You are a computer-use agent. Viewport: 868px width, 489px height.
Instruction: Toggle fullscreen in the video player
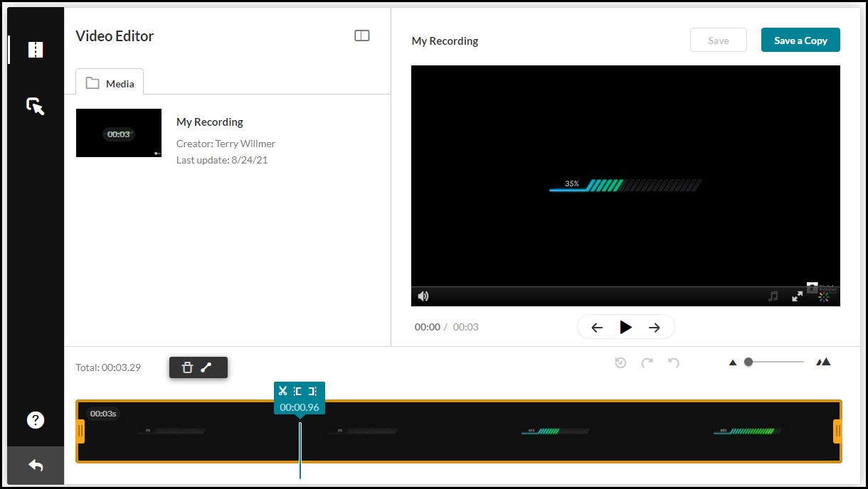(x=797, y=296)
